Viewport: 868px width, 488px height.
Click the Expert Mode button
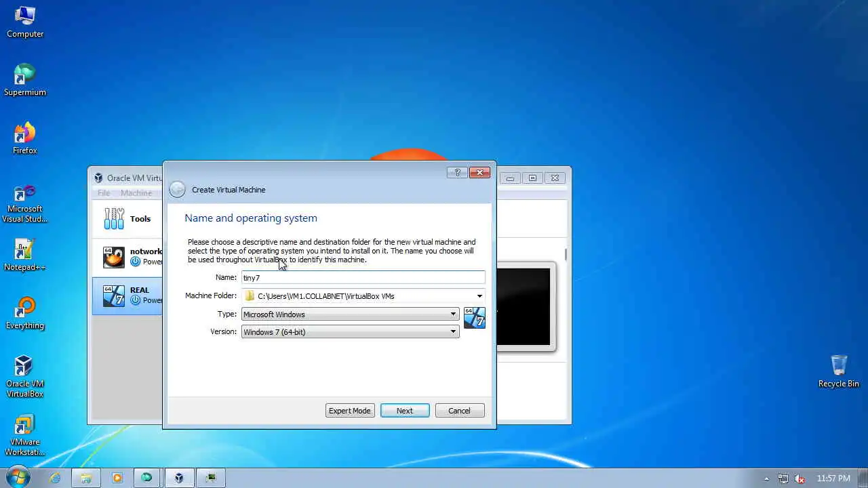click(x=350, y=411)
